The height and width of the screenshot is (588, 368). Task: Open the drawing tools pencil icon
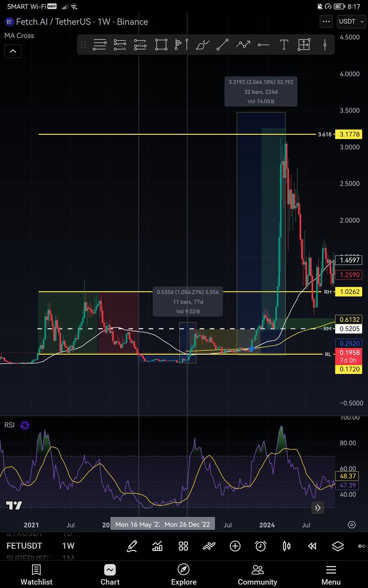coord(132,546)
